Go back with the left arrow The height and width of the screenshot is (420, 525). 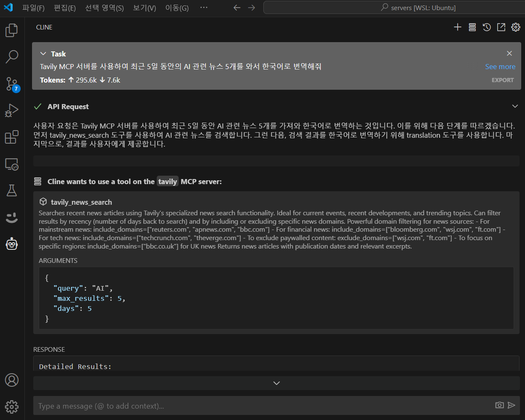[237, 8]
